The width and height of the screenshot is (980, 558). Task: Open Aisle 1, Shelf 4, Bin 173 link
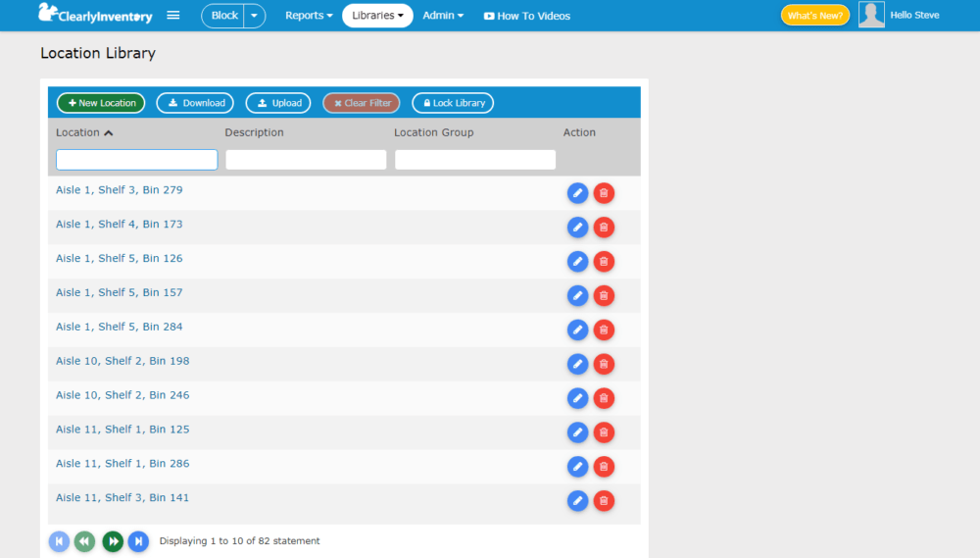point(120,224)
